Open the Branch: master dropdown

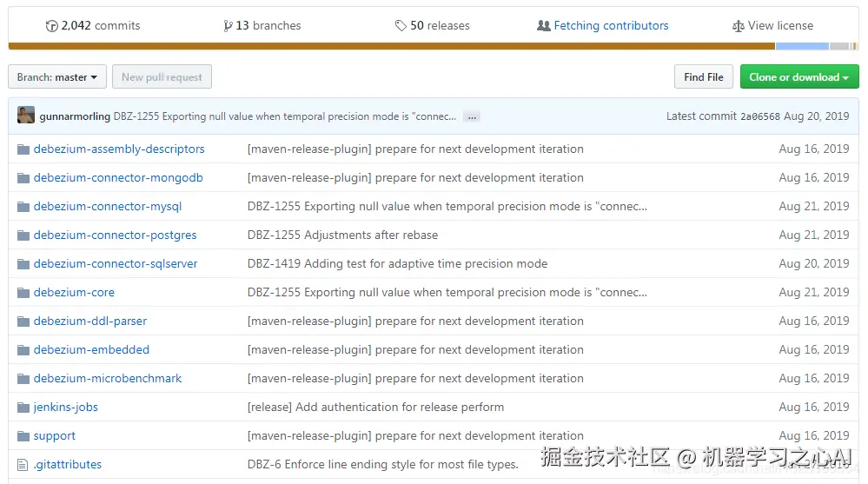57,77
